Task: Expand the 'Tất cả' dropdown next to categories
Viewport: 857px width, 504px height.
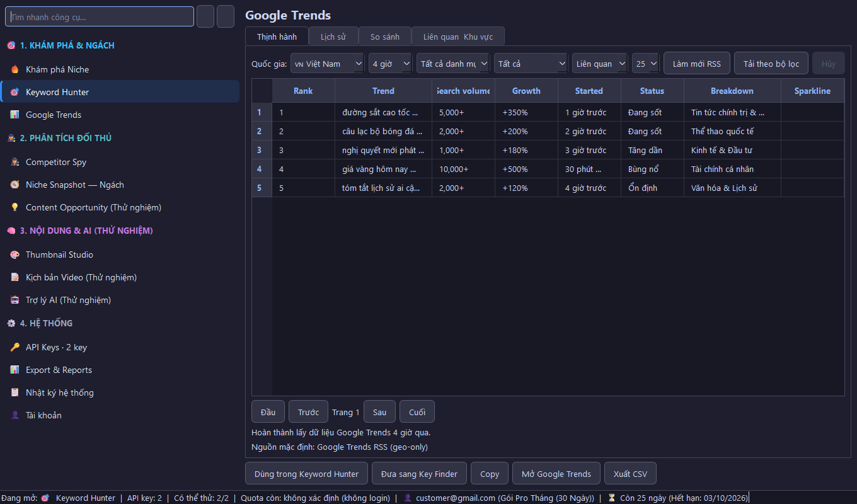Action: 531,64
